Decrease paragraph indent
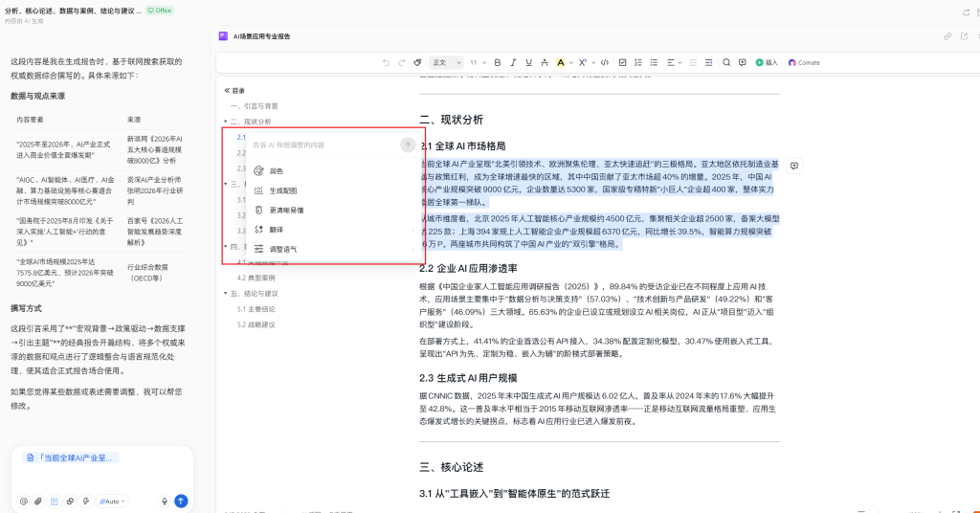 point(693,62)
